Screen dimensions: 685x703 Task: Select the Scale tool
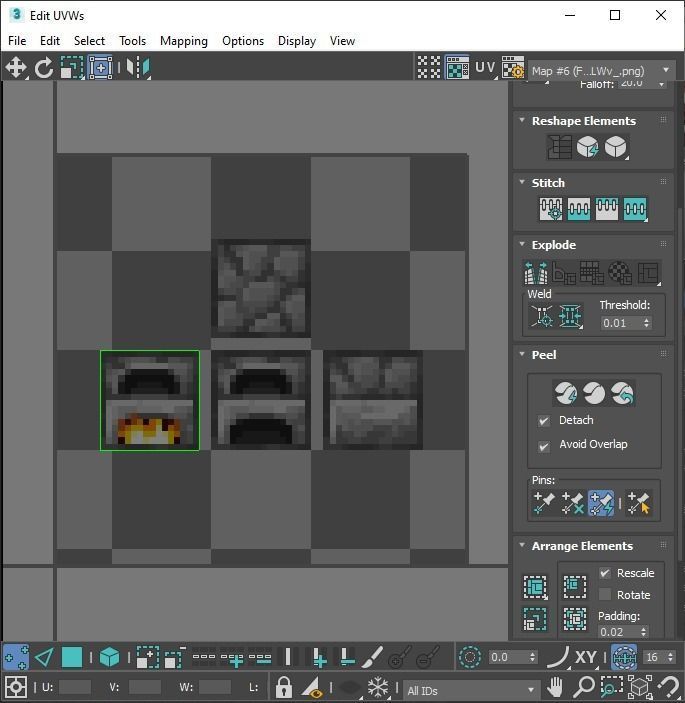point(72,68)
